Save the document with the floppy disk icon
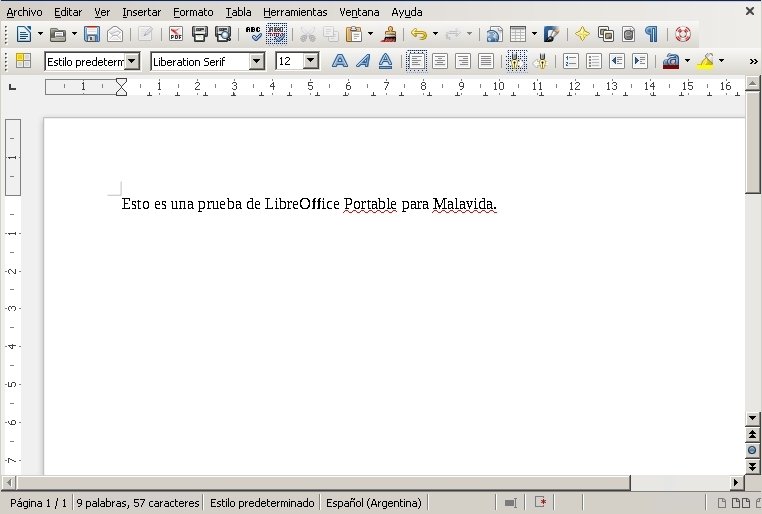762x514 pixels. coord(92,34)
